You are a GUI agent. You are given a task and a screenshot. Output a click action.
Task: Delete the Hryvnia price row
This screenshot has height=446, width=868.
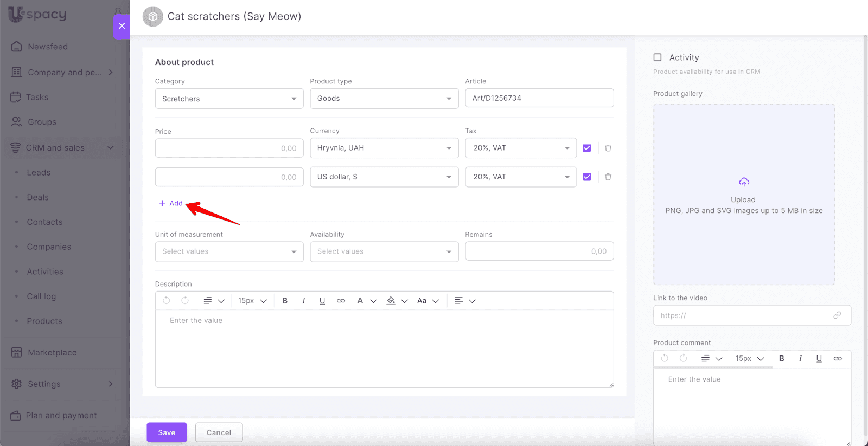tap(608, 148)
